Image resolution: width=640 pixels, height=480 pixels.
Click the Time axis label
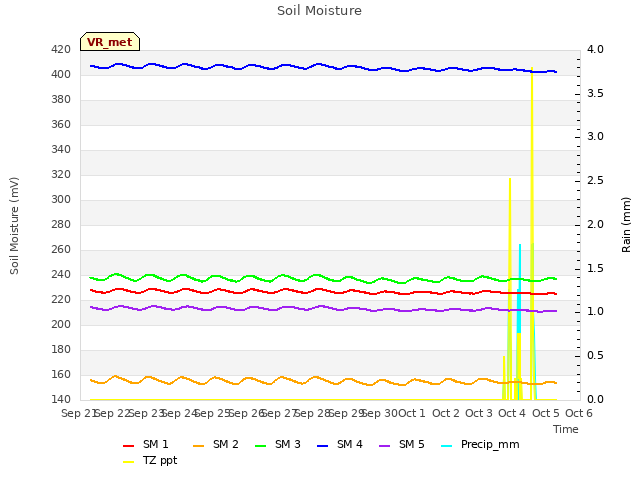pyautogui.click(x=566, y=429)
